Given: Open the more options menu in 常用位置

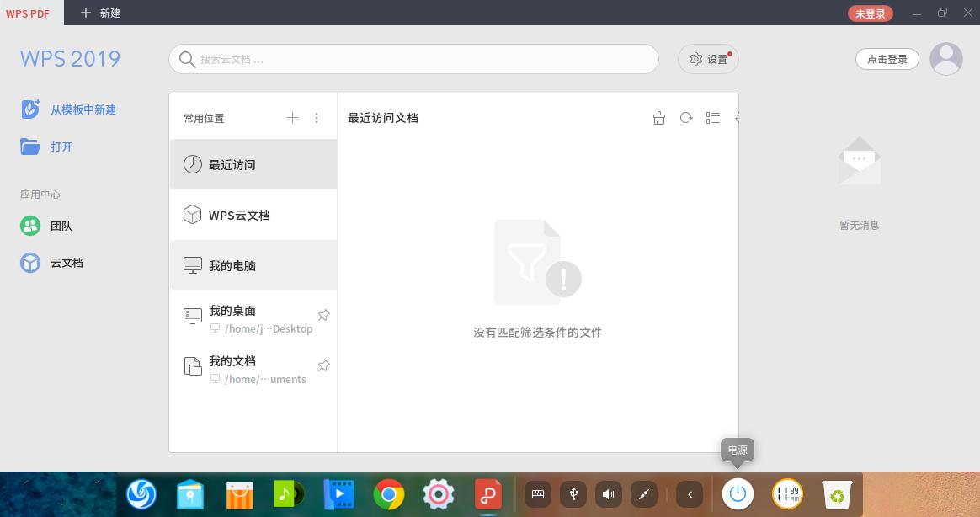Looking at the screenshot, I should [317, 118].
